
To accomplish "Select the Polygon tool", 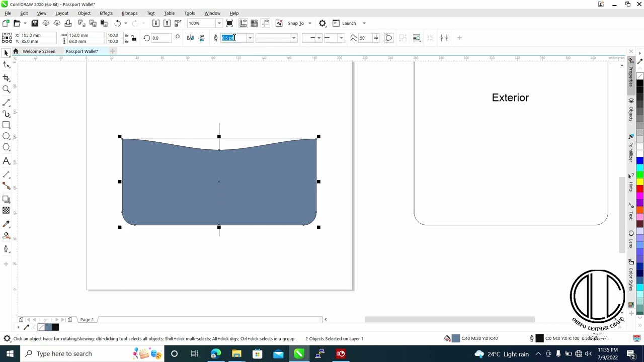I will click(x=6, y=147).
